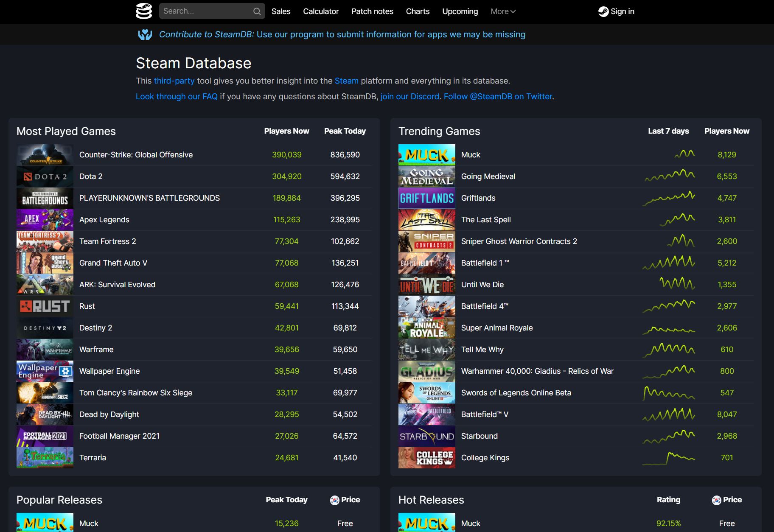Expand the More dropdown menu

pyautogui.click(x=503, y=11)
